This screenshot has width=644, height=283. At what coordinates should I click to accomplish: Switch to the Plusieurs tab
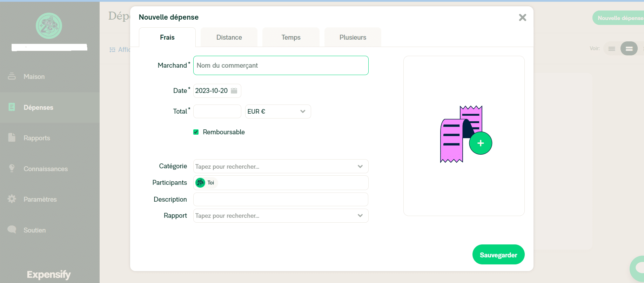[353, 37]
